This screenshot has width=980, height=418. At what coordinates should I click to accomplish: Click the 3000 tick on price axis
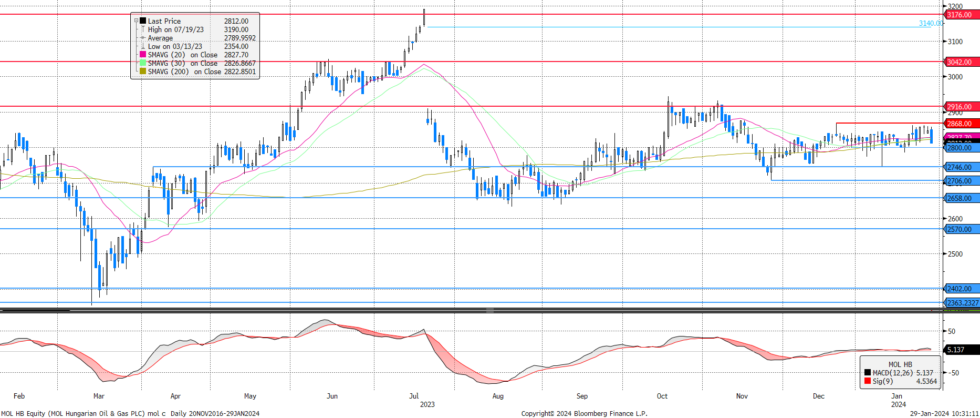[955, 77]
